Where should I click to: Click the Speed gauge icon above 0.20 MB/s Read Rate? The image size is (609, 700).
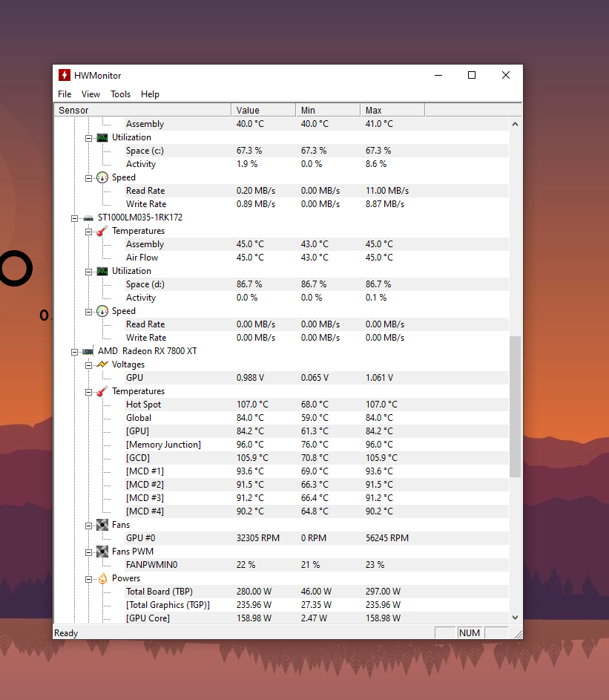point(102,177)
